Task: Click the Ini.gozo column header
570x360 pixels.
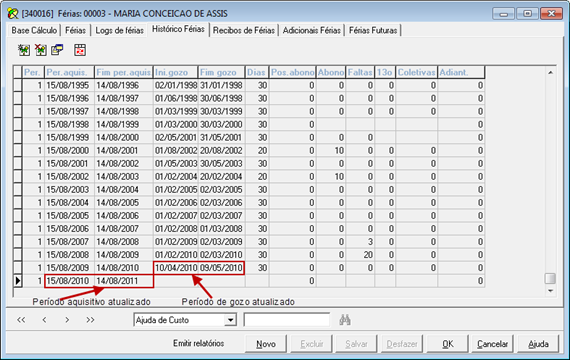Action: 176,72
